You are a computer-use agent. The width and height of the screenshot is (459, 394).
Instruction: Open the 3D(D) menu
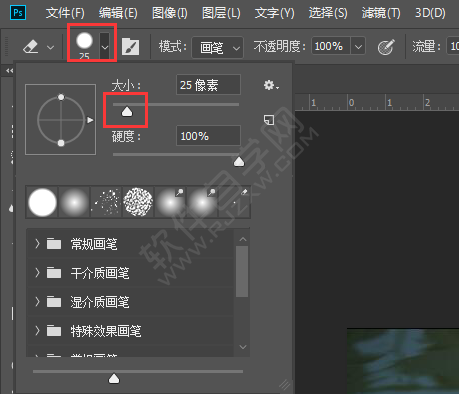point(430,13)
